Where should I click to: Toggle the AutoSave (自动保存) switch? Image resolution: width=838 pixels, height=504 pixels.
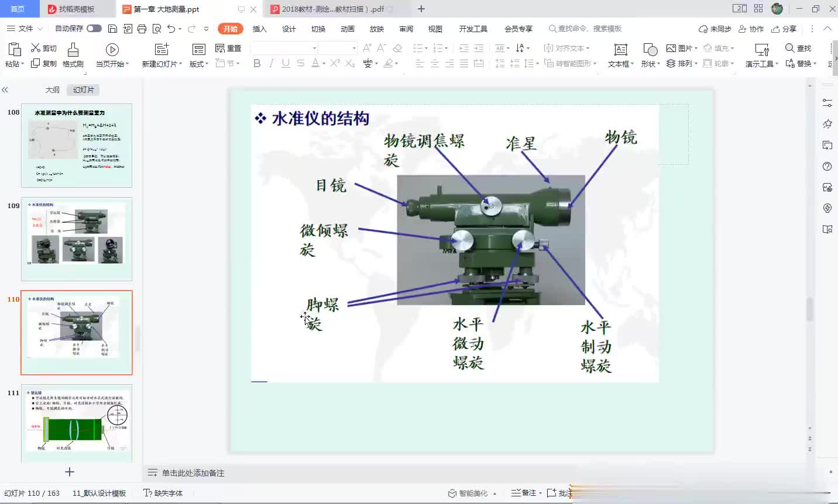click(x=94, y=29)
